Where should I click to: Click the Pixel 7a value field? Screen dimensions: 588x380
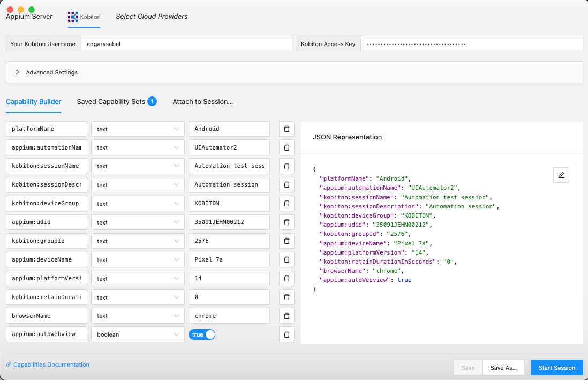[229, 260]
